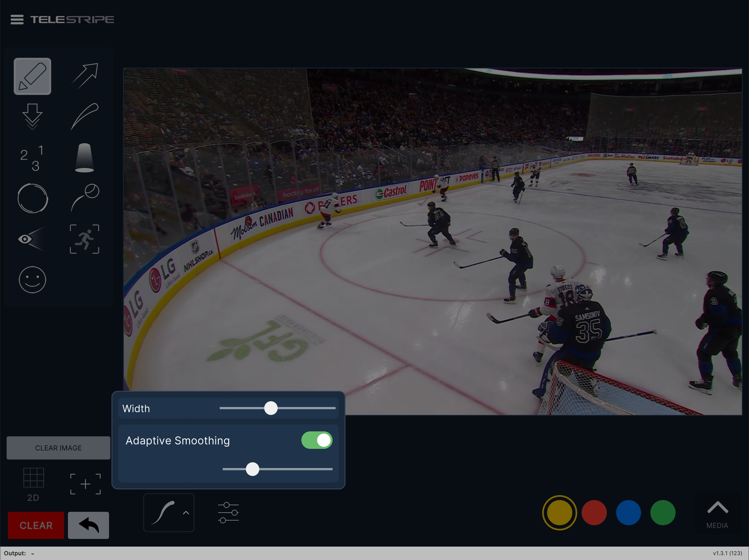Click the CLEAR IMAGE button
This screenshot has width=749, height=560.
(x=58, y=448)
